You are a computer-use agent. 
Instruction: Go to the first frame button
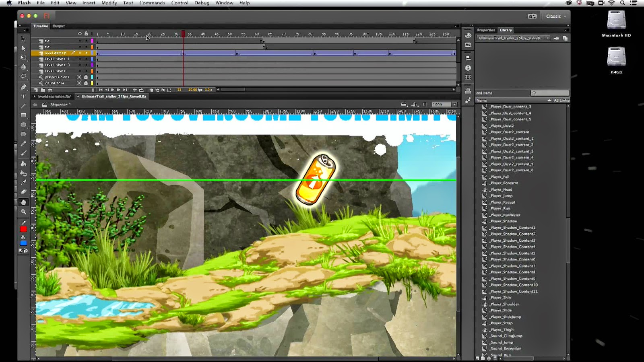(x=101, y=90)
